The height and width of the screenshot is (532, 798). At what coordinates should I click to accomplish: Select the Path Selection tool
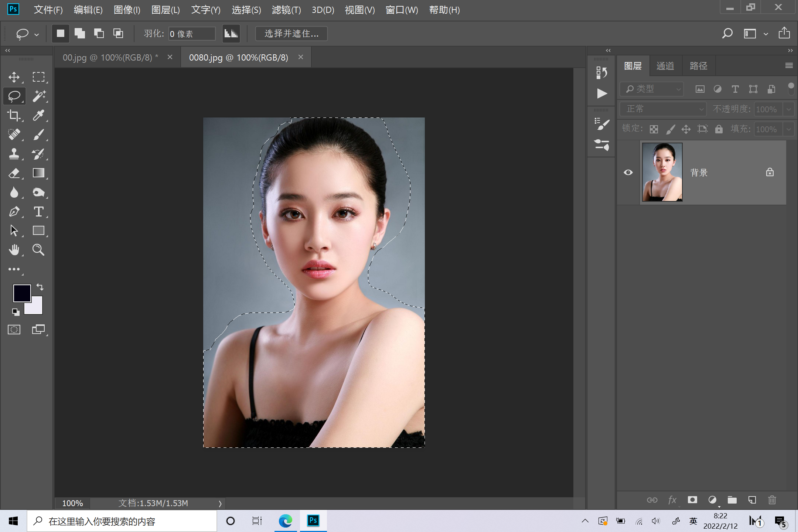(x=14, y=231)
